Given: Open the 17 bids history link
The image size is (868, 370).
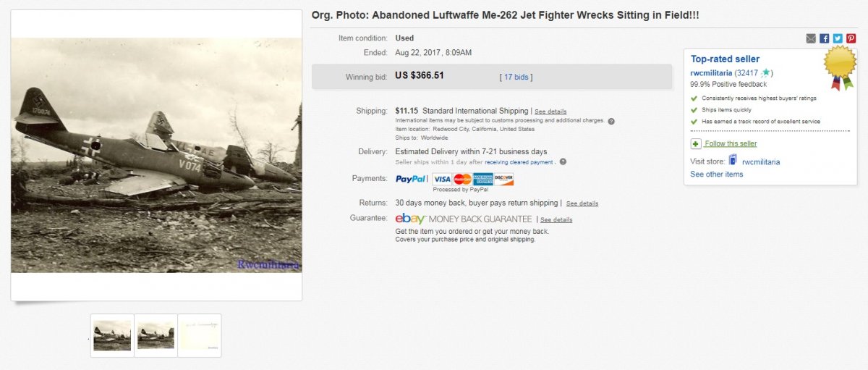Looking at the screenshot, I should point(516,77).
